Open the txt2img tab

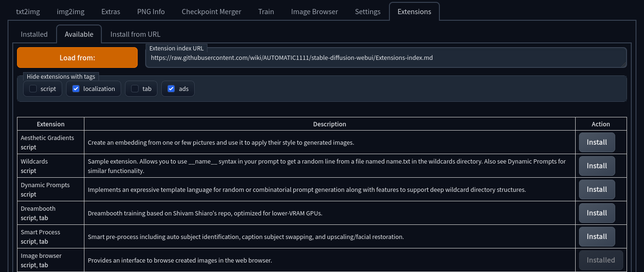[28, 11]
